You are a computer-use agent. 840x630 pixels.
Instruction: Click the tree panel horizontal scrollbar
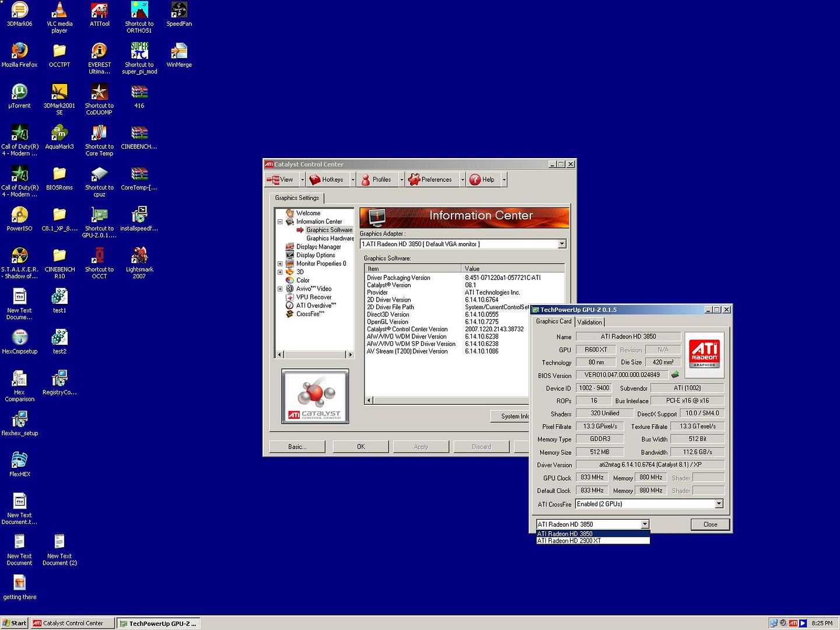click(314, 355)
